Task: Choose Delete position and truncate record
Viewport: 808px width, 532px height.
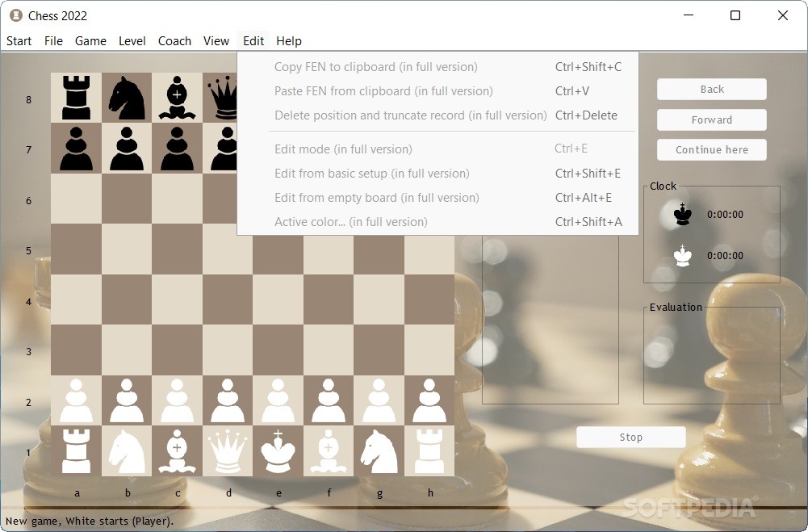Action: (x=437, y=115)
